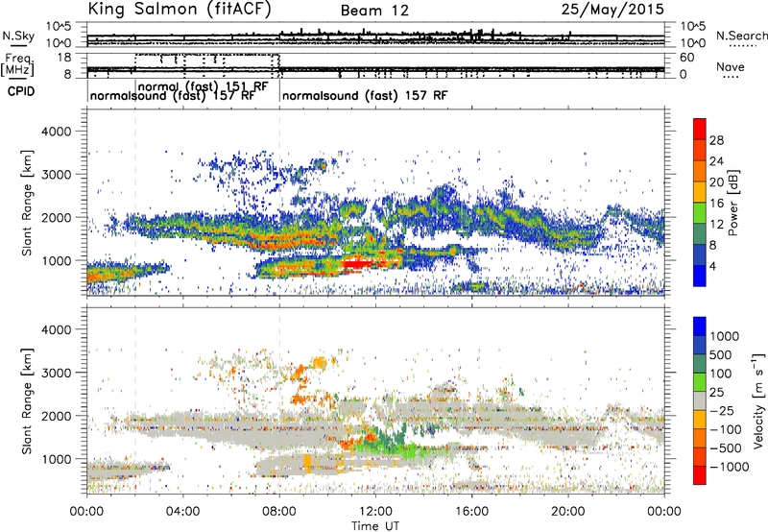Click the "normal (fast) 151 RF" CPID label
Screen dimensions: 768x532
point(203,86)
